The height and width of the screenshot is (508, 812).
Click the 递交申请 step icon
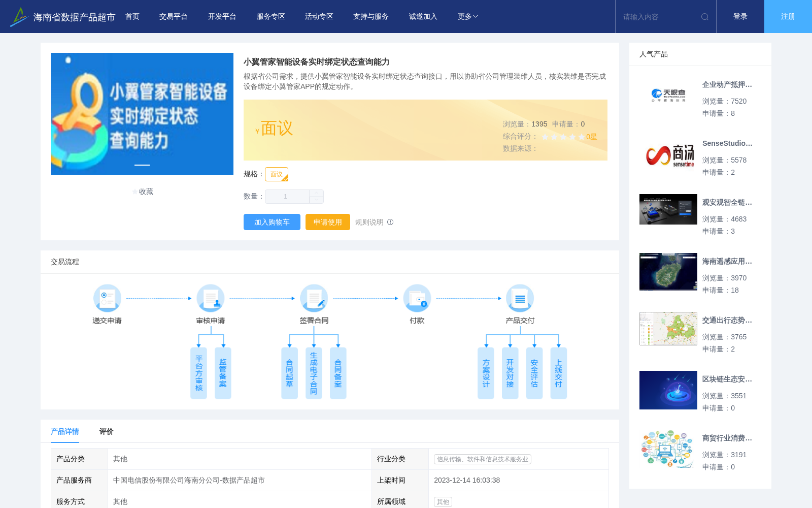click(107, 298)
